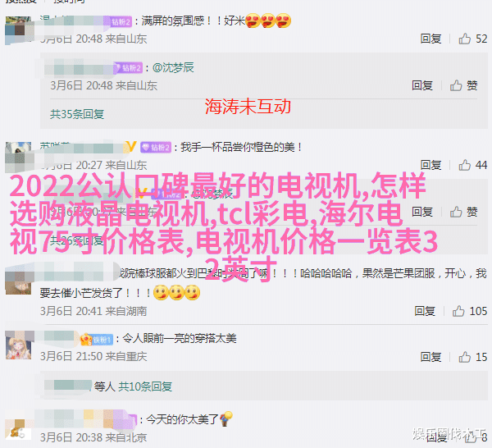Reply to the 满屏的氛围感 comment
This screenshot has width=492, height=448.
[430, 39]
